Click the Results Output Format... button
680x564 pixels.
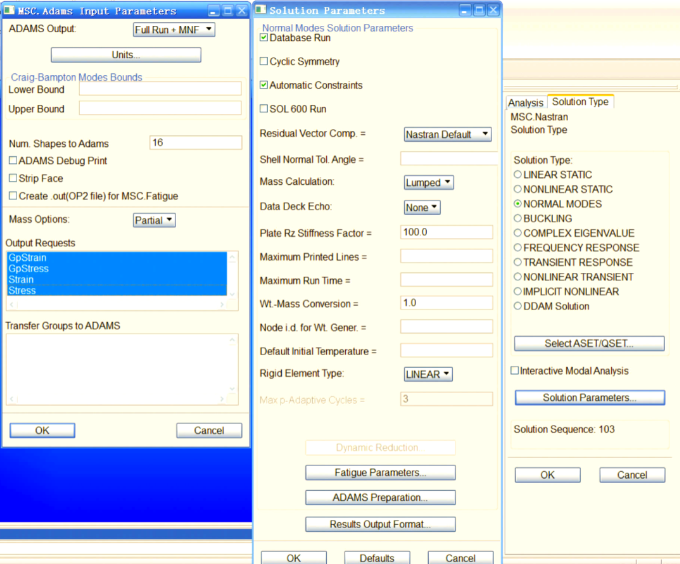[380, 524]
